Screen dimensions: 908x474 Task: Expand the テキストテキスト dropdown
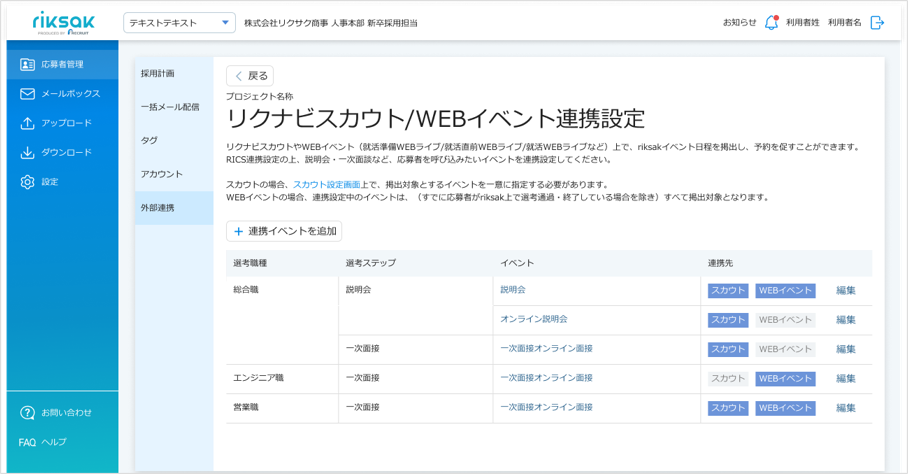tap(180, 23)
